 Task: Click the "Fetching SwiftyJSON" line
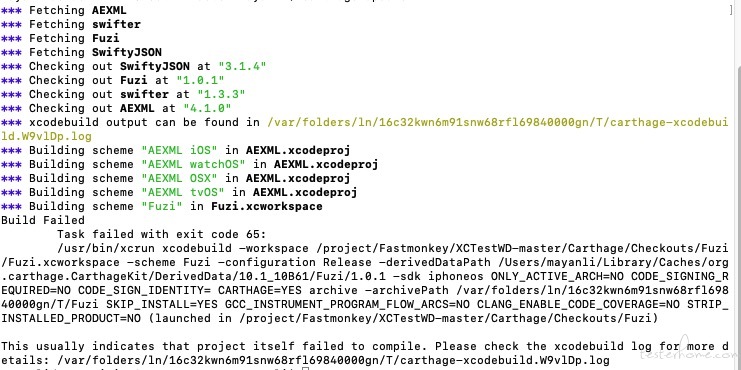click(x=81, y=52)
